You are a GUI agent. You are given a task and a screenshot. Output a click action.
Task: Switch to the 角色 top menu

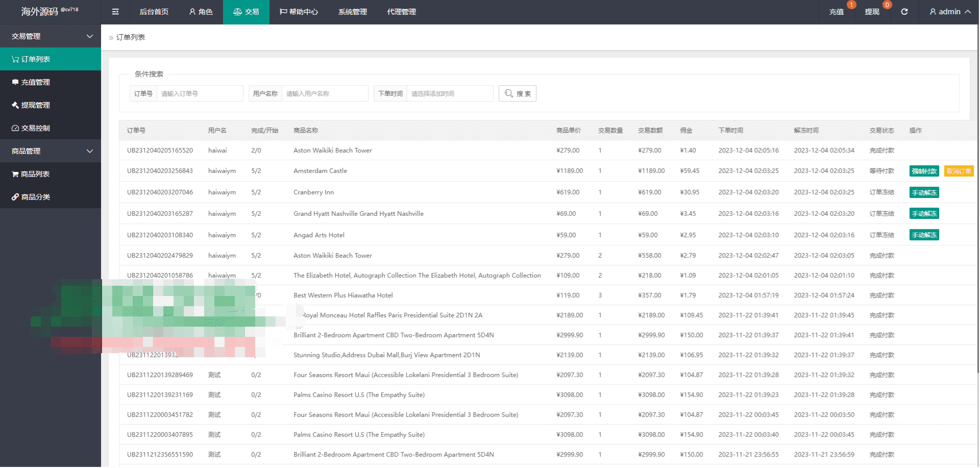(x=201, y=12)
